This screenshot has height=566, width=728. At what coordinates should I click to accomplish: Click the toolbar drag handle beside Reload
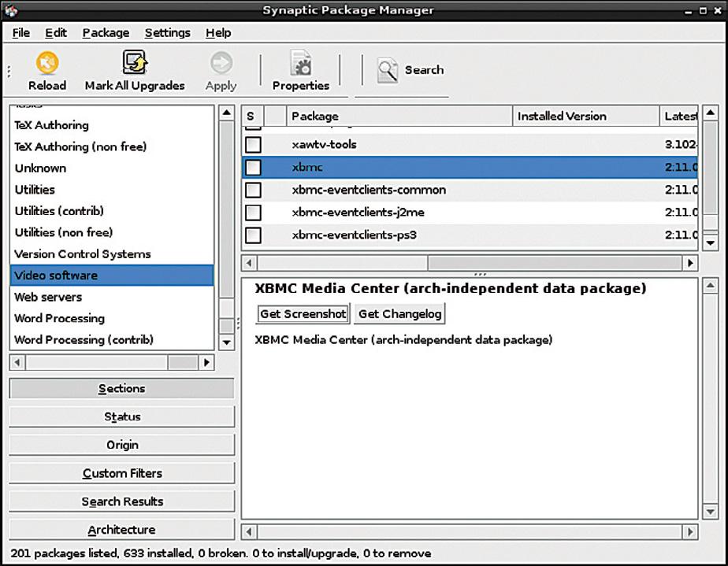(x=9, y=71)
